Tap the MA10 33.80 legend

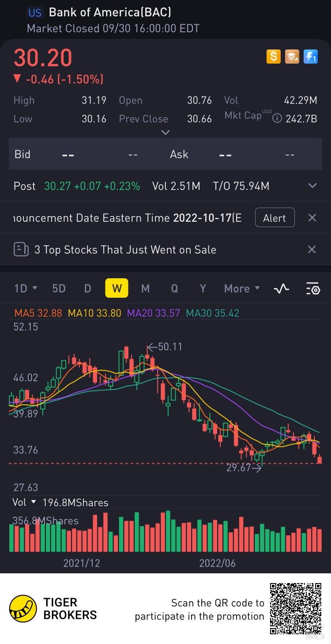(x=94, y=313)
